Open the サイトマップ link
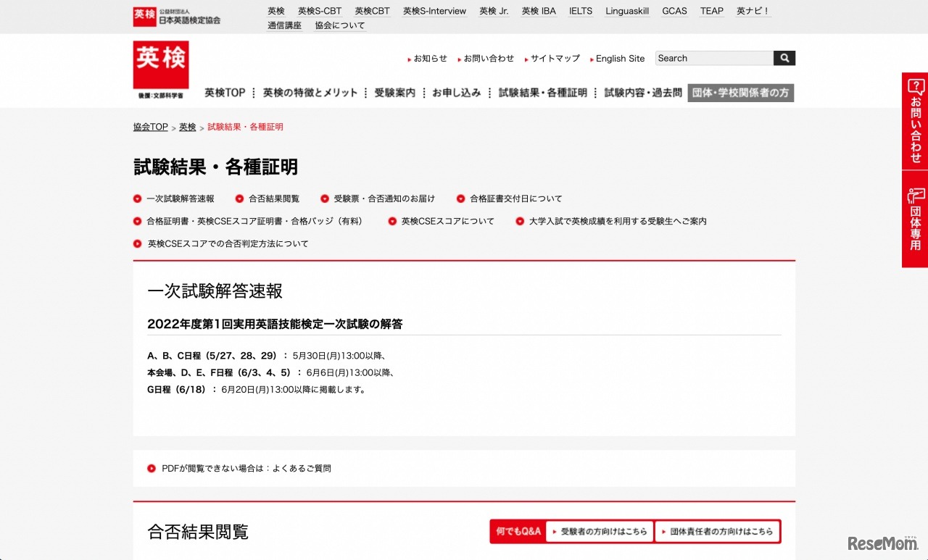The height and width of the screenshot is (560, 928). tap(555, 58)
